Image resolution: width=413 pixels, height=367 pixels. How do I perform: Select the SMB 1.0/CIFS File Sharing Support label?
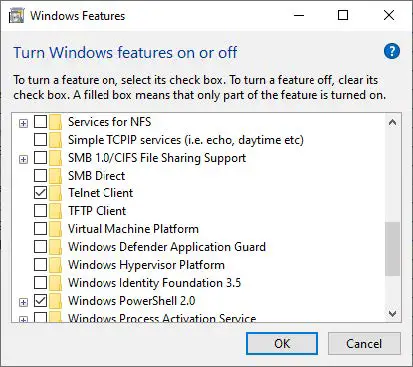pyautogui.click(x=157, y=158)
